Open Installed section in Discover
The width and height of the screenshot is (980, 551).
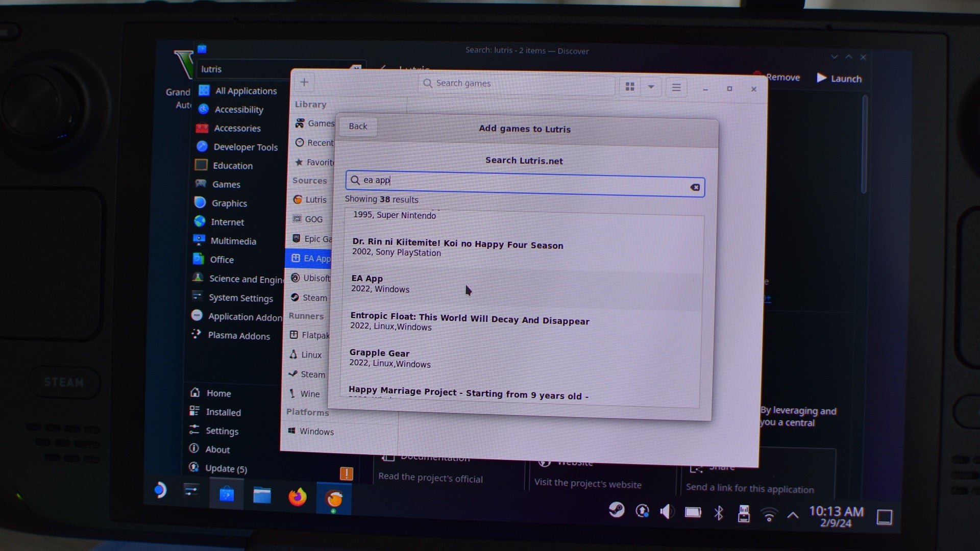[223, 412]
